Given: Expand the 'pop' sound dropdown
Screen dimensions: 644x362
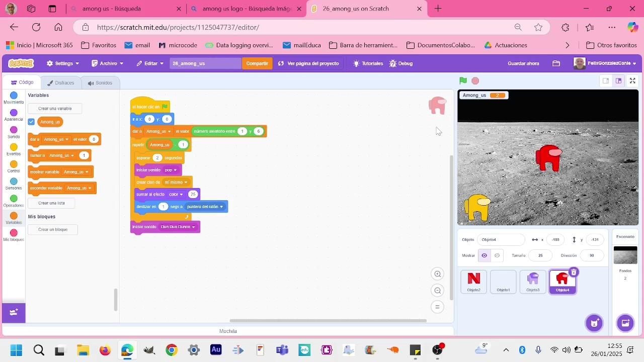Looking at the screenshot, I should (175, 170).
